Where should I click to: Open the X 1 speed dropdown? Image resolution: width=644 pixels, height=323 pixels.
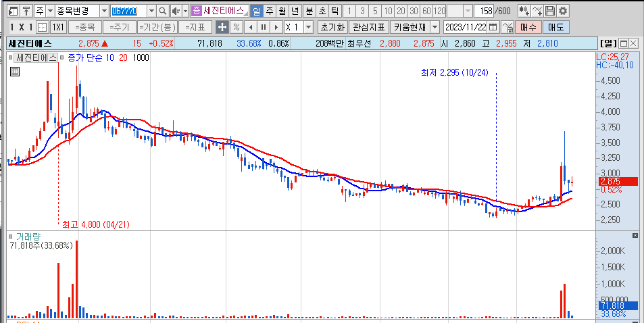point(308,28)
